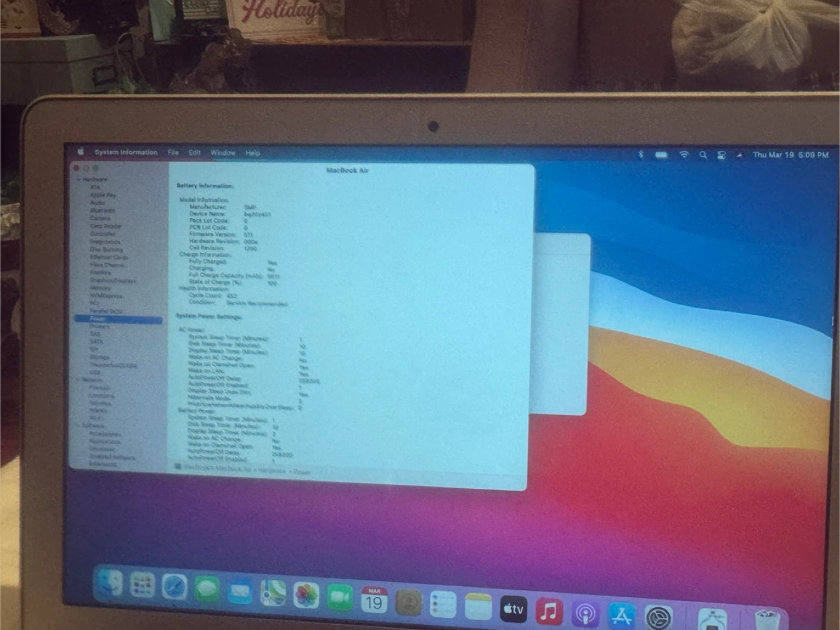Open Launchpad in the Dock

pyautogui.click(x=142, y=586)
